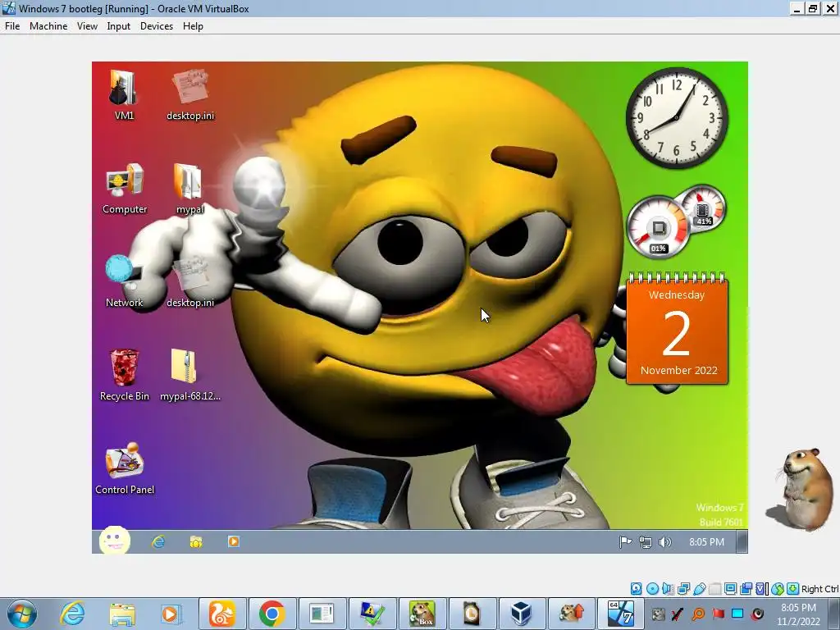The image size is (840, 630).
Task: Click the host tray gray picture icon
Action: coord(658,614)
